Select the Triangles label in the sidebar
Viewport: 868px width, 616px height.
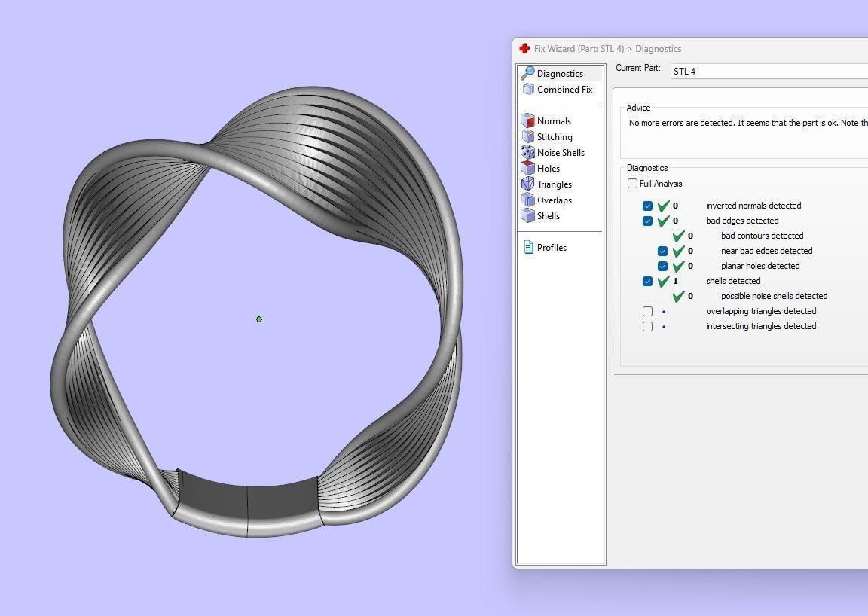[x=554, y=184]
